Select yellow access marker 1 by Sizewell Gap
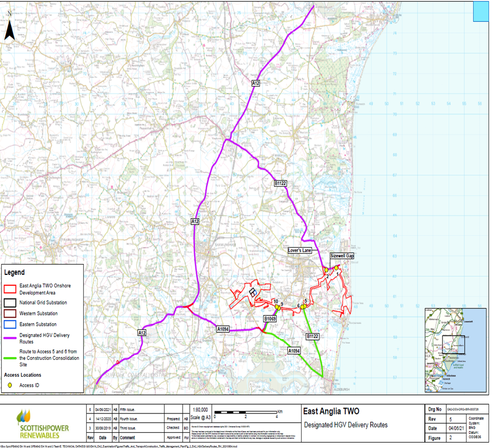The height and width of the screenshot is (448, 494). tap(337, 268)
